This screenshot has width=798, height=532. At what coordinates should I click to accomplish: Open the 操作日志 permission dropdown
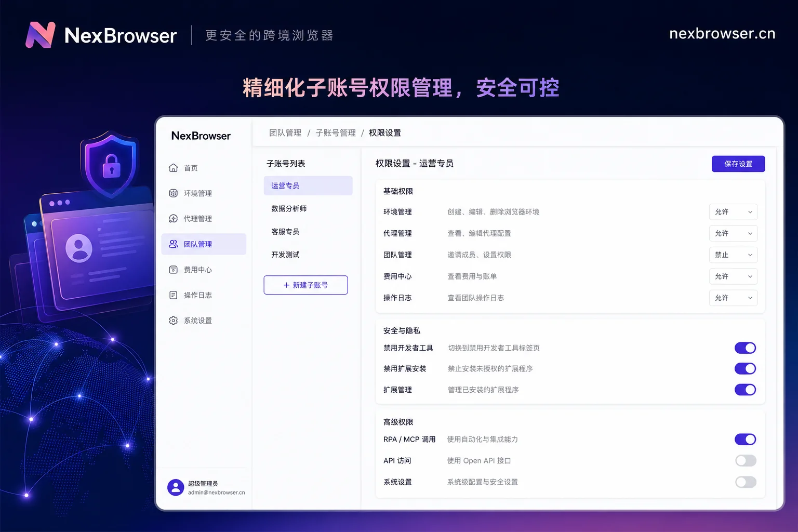(733, 298)
